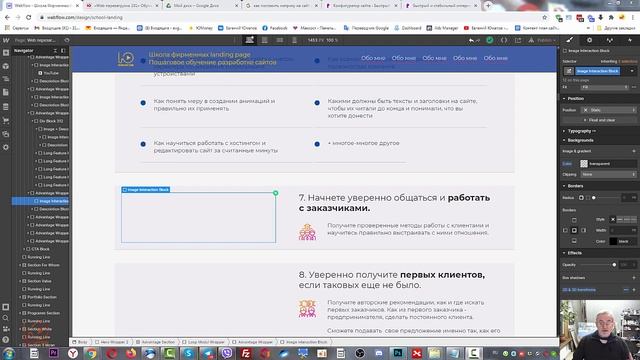Set border style to none (X)
640x360 pixels.
(x=613, y=220)
